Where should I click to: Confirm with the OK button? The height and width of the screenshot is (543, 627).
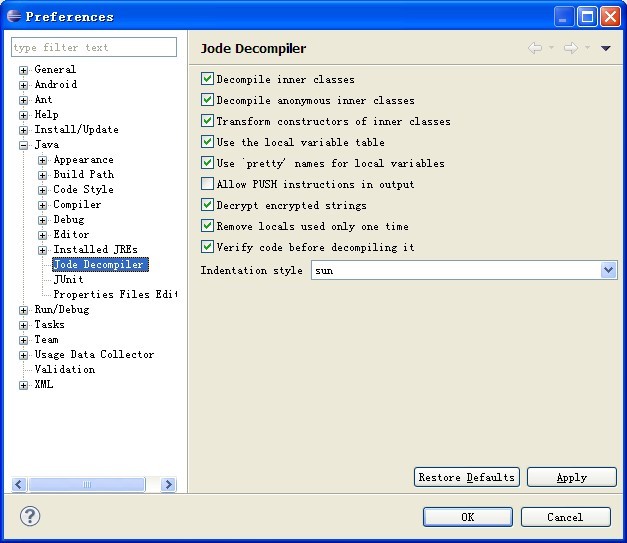tap(467, 517)
